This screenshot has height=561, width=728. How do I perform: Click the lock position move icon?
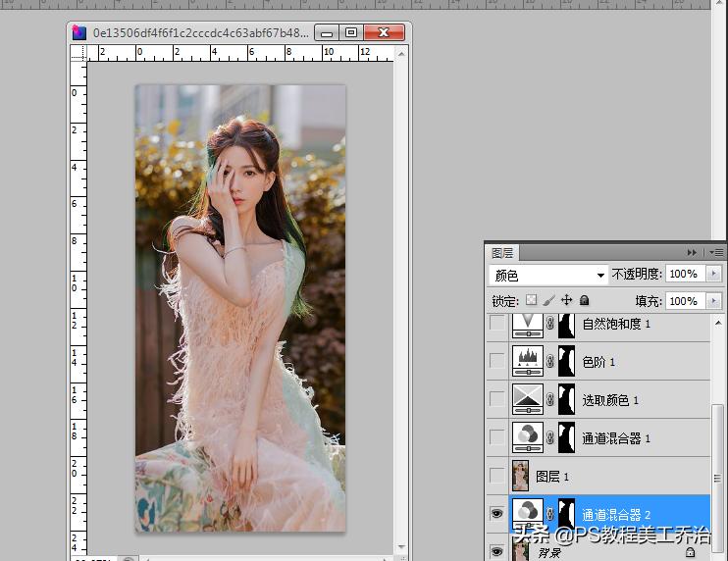[566, 300]
